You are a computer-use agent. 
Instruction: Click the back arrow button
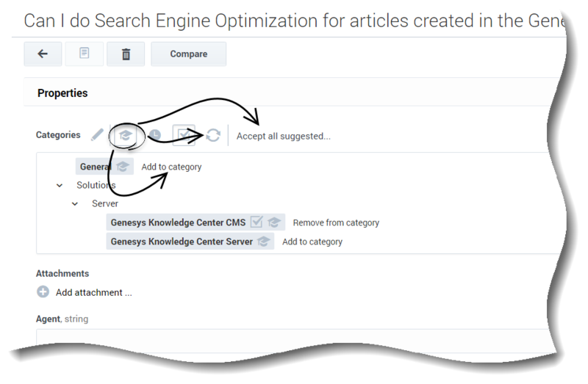pos(43,54)
